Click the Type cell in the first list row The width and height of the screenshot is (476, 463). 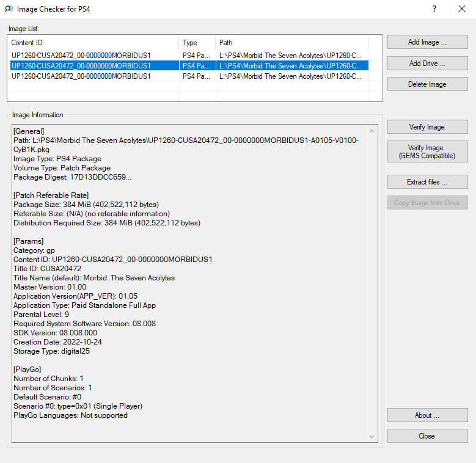click(x=197, y=55)
